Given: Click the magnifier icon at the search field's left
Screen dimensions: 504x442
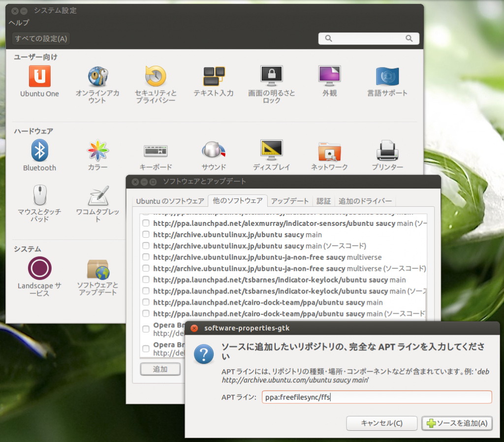Looking at the screenshot, I should (328, 38).
